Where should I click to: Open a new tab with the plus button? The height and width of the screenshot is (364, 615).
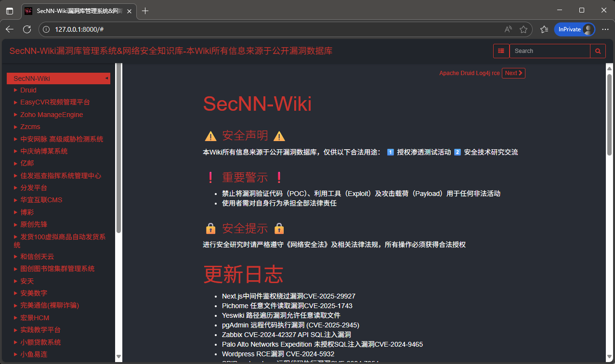(x=145, y=11)
